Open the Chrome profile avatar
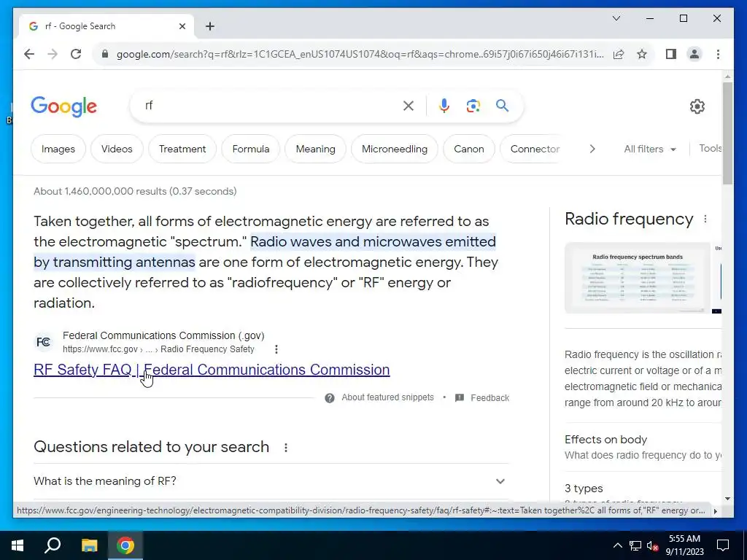Viewport: 747px width, 560px height. tap(694, 54)
